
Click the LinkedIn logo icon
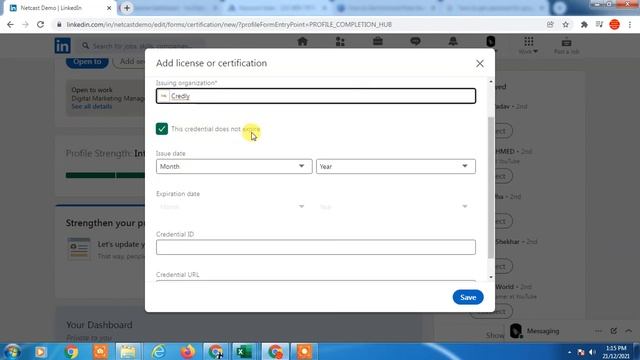(x=62, y=46)
